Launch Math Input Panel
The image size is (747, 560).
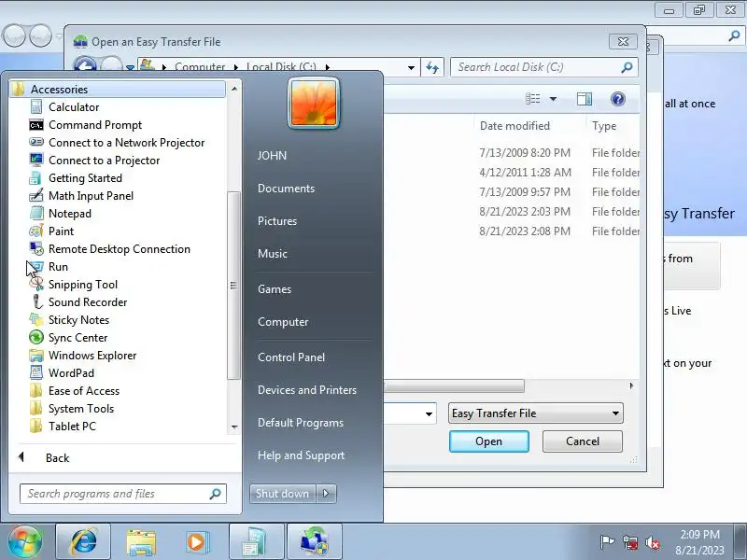91,196
